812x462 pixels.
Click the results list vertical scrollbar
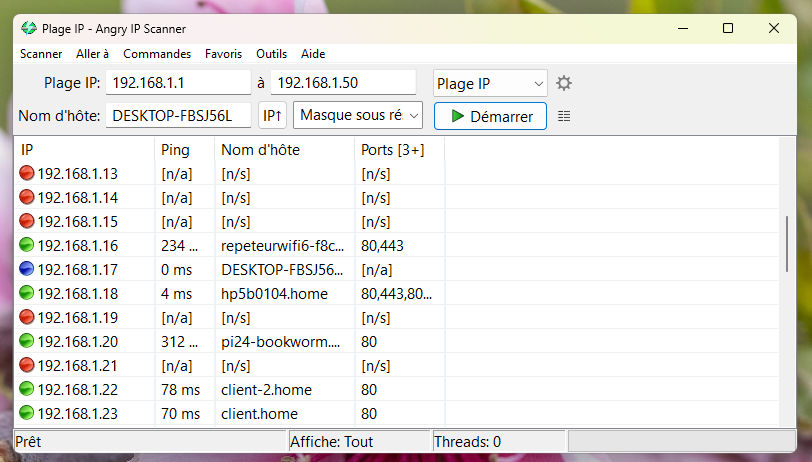pyautogui.click(x=787, y=243)
